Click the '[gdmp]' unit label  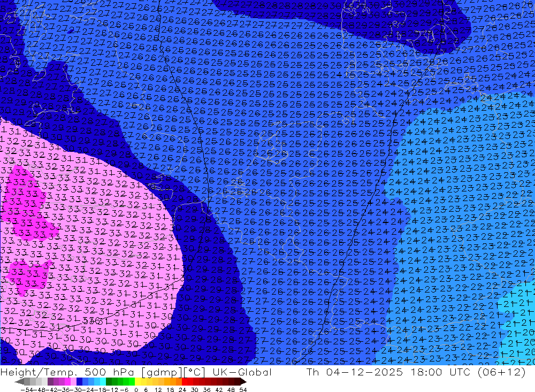162,372
